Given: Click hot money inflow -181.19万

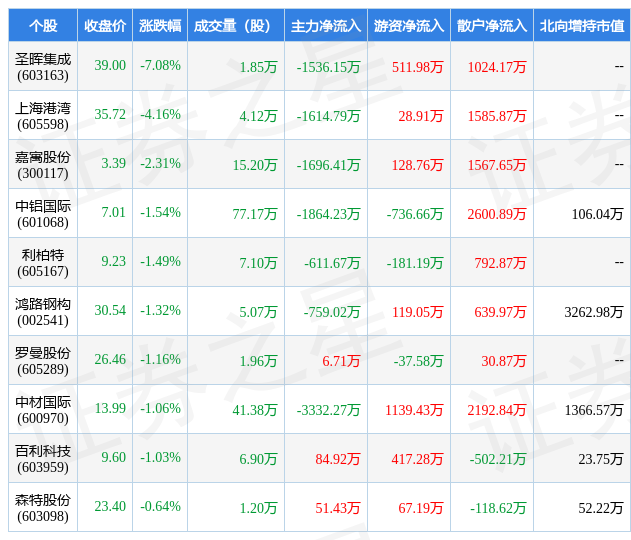Looking at the screenshot, I should (415, 263).
